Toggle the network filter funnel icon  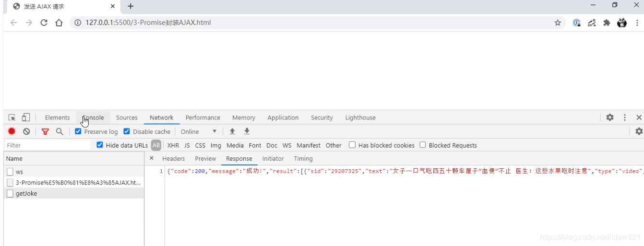pos(45,131)
